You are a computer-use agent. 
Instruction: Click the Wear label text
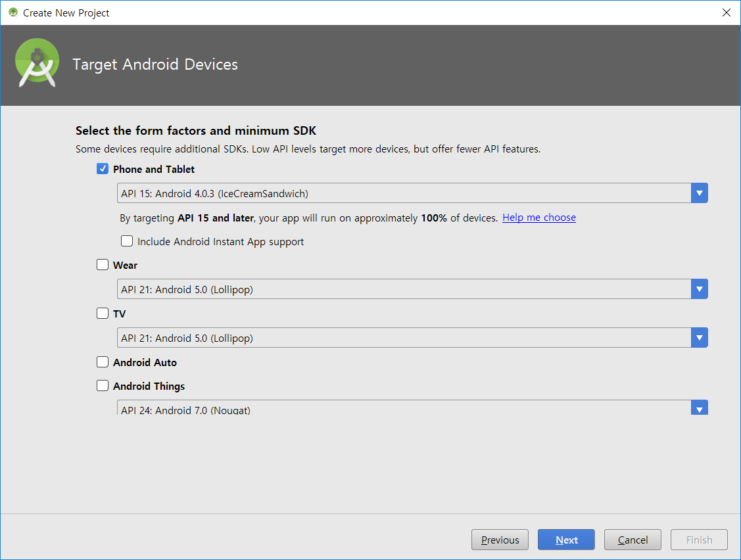coord(125,265)
